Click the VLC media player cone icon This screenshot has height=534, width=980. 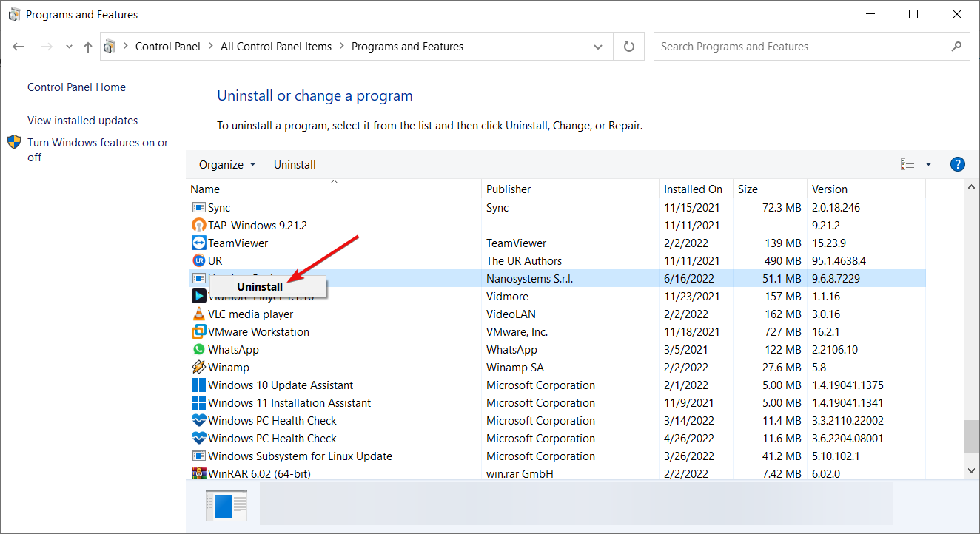198,314
